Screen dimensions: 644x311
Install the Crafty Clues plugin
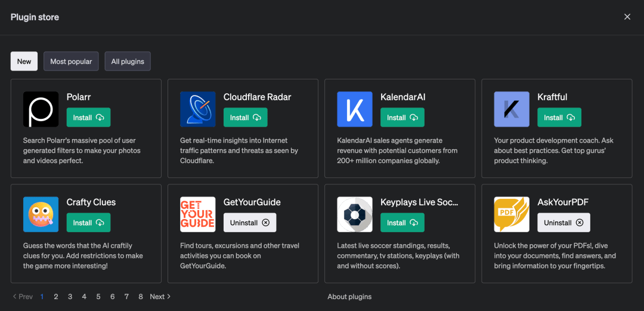88,223
